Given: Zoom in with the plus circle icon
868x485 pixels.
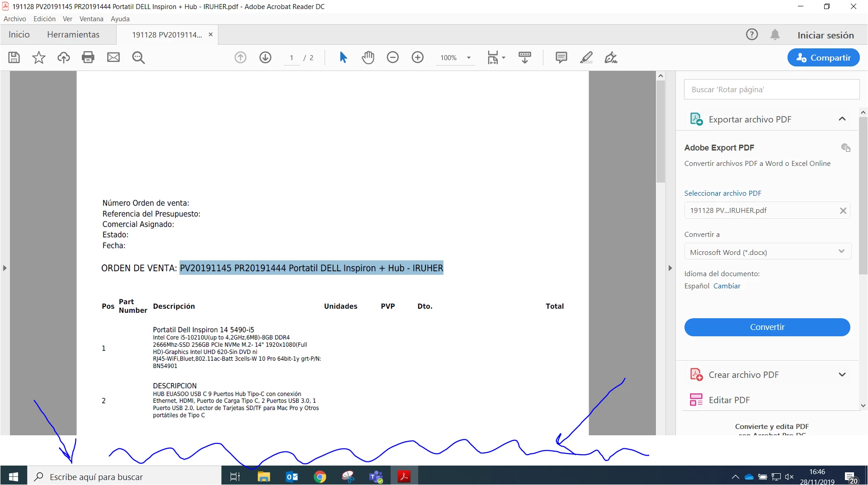Looking at the screenshot, I should pyautogui.click(x=418, y=57).
